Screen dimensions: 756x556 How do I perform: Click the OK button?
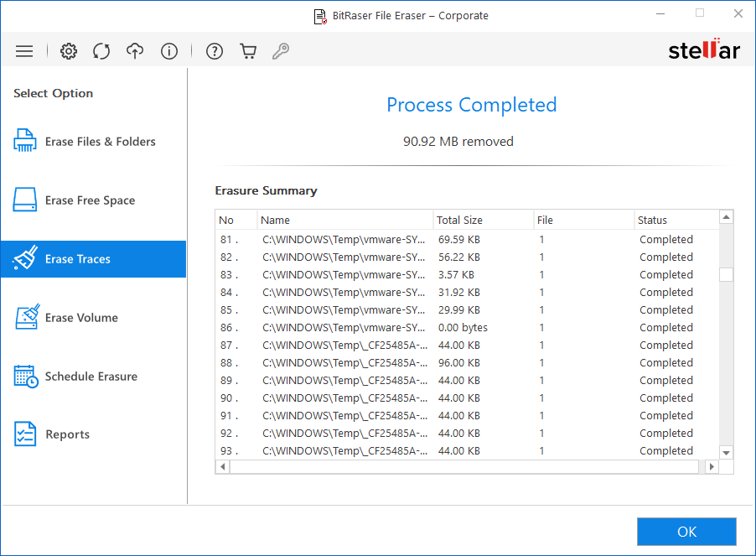(686, 532)
